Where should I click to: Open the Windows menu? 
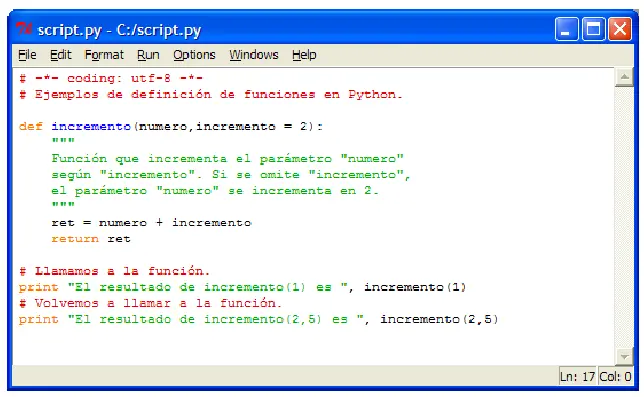coord(253,55)
